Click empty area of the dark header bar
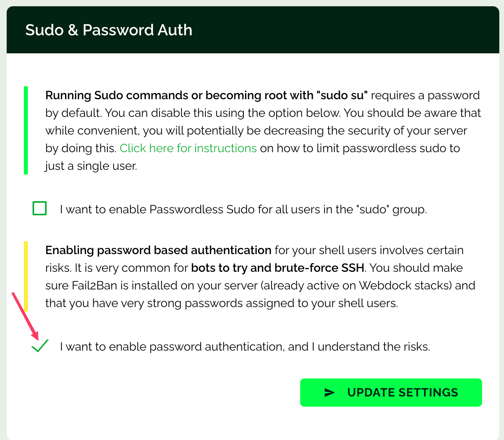This screenshot has width=504, height=440. point(345,30)
